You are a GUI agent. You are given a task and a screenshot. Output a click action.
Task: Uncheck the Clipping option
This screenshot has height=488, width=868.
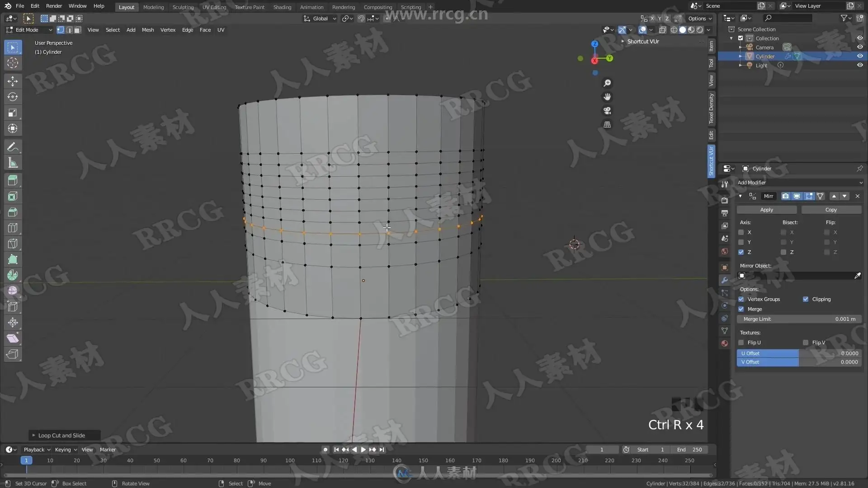[806, 299]
